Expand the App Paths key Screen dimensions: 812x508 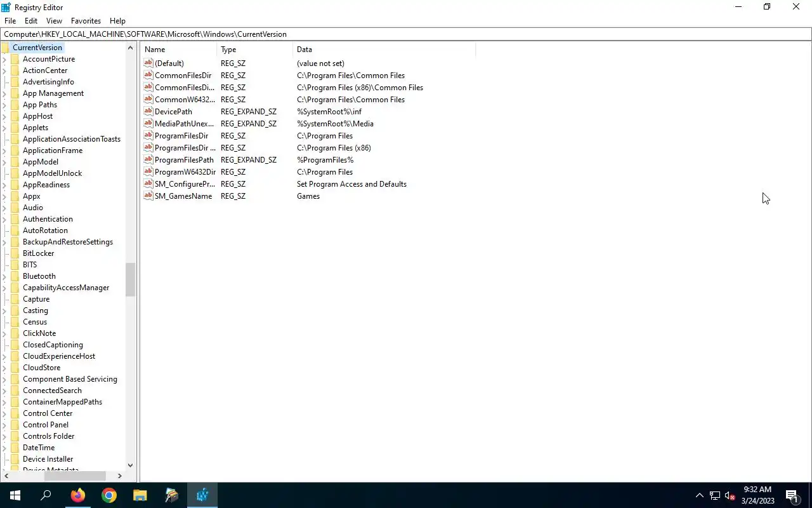click(5, 105)
